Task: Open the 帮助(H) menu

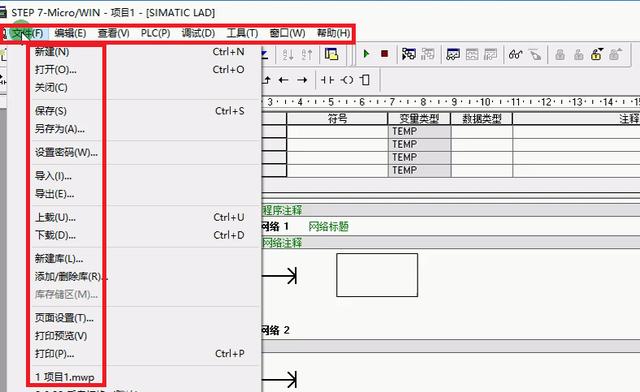Action: pos(333,33)
